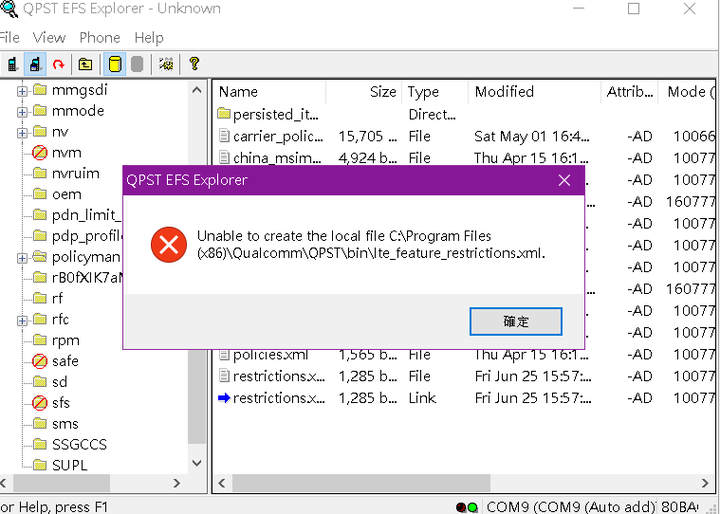Click the restricted nvm folder icon
The width and height of the screenshot is (720, 514).
[40, 153]
